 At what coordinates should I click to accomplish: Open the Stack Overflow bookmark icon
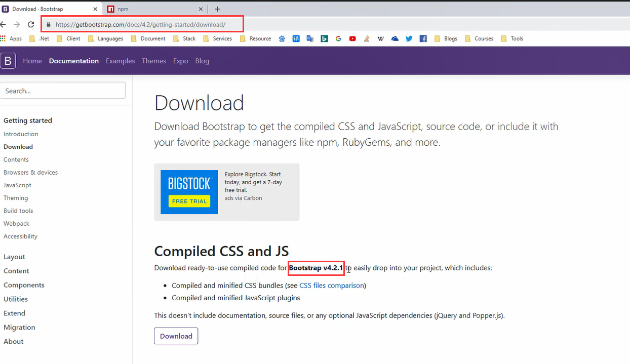pyautogui.click(x=367, y=38)
